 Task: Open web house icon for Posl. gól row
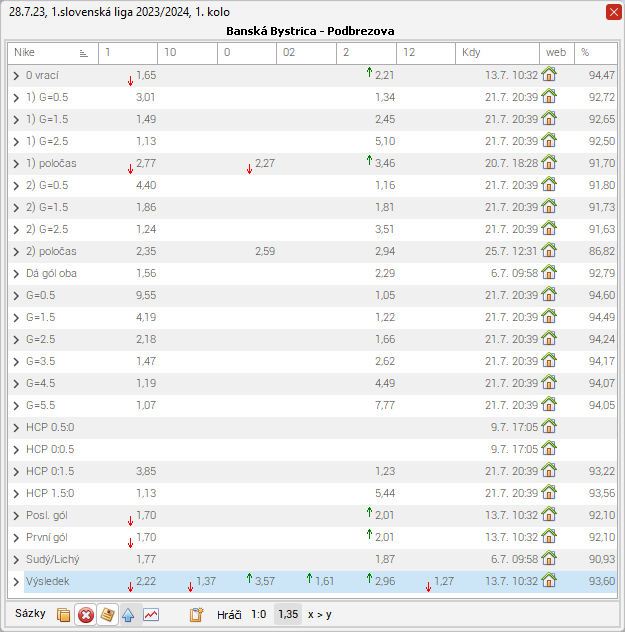pos(549,515)
